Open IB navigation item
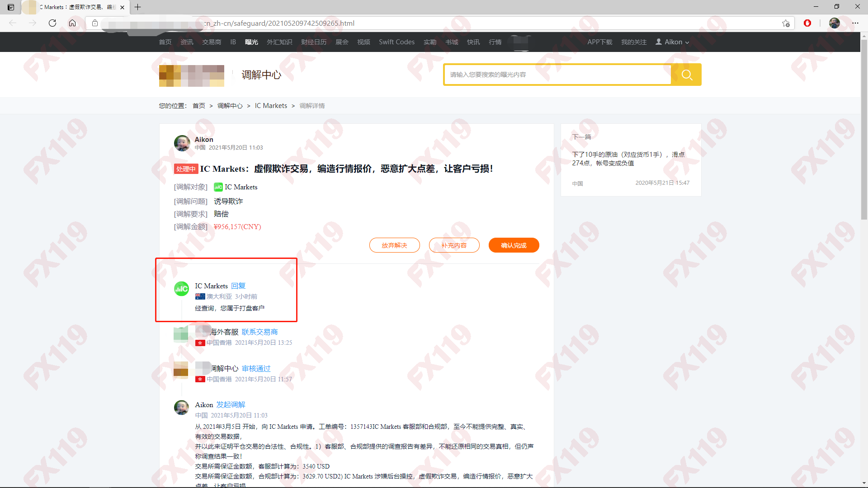Image resolution: width=868 pixels, height=488 pixels. coord(233,42)
